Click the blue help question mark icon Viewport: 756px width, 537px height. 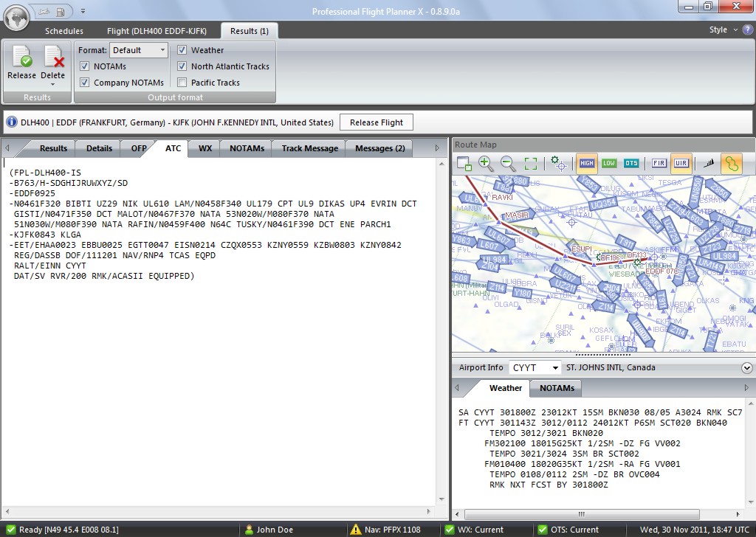coord(747,30)
